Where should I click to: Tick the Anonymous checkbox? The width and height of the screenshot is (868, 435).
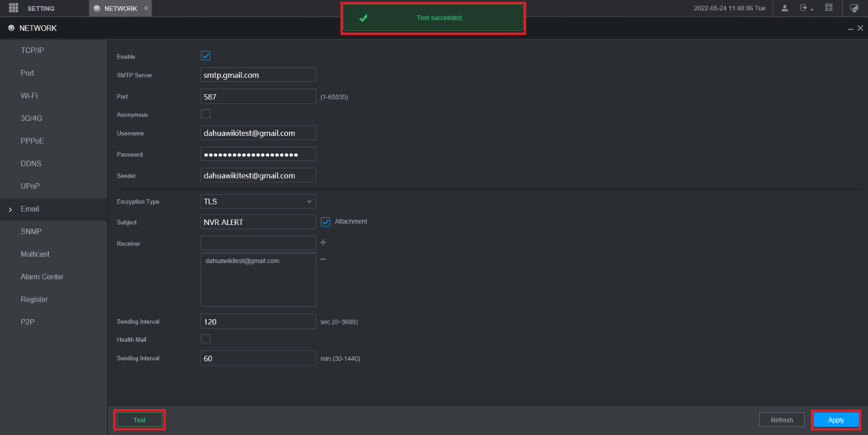pos(206,114)
